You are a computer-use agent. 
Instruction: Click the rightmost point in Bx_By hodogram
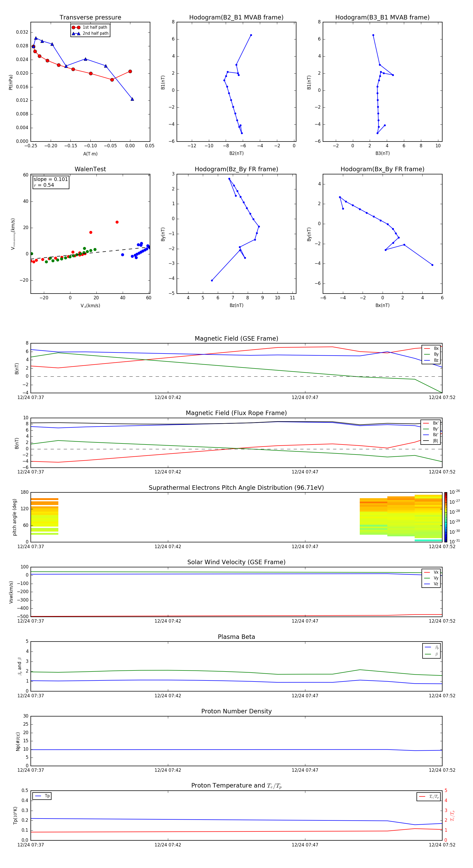click(432, 265)
